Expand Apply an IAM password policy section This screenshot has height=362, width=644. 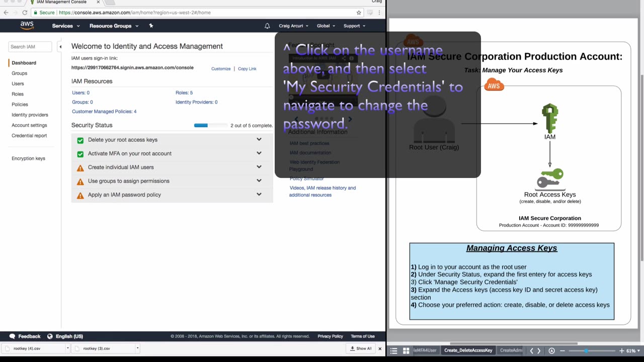coord(259,194)
